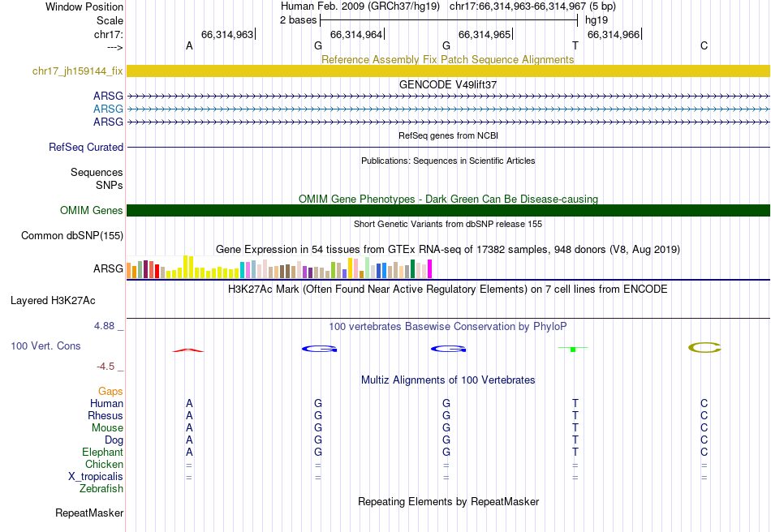Open the GENCODE V49lift37 track title

tap(448, 84)
